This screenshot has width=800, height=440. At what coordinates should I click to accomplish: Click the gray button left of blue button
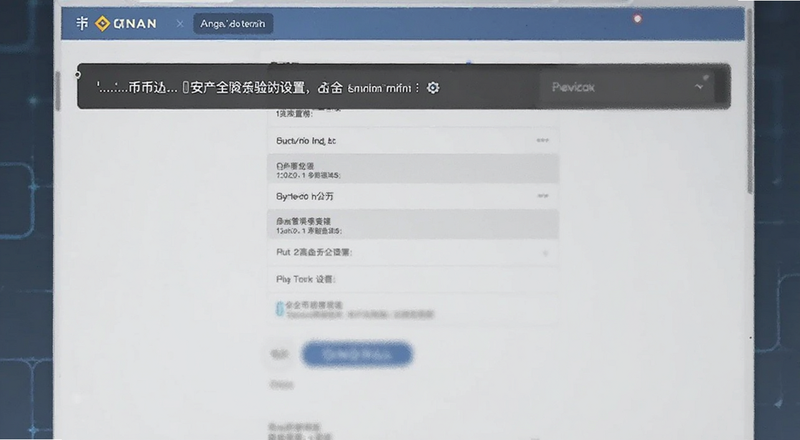point(280,354)
